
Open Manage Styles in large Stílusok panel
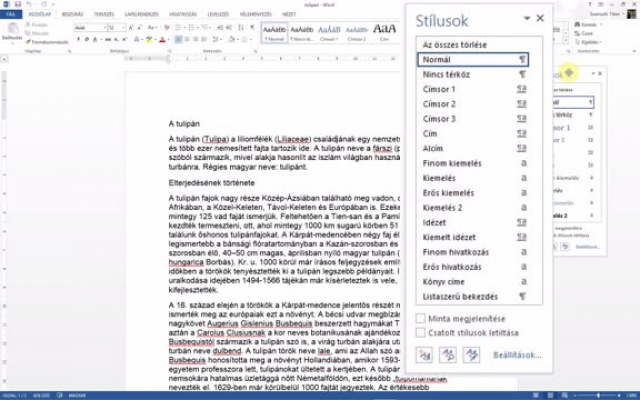(471, 355)
